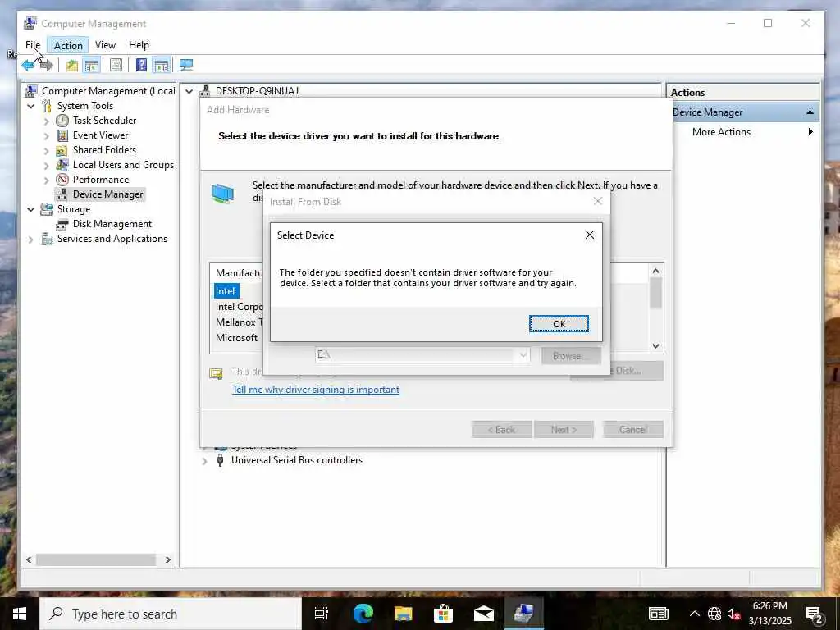Open File Explorer from taskbar

coord(403,614)
